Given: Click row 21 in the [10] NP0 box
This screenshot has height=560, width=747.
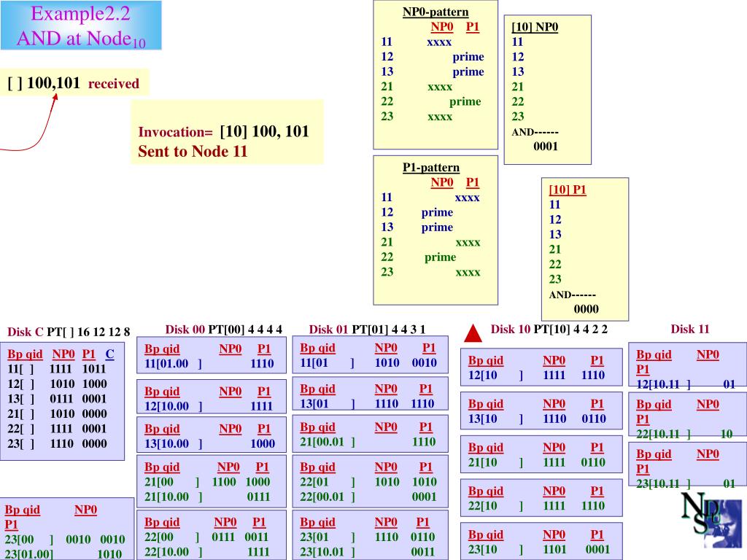Looking at the screenshot, I should point(518,87).
